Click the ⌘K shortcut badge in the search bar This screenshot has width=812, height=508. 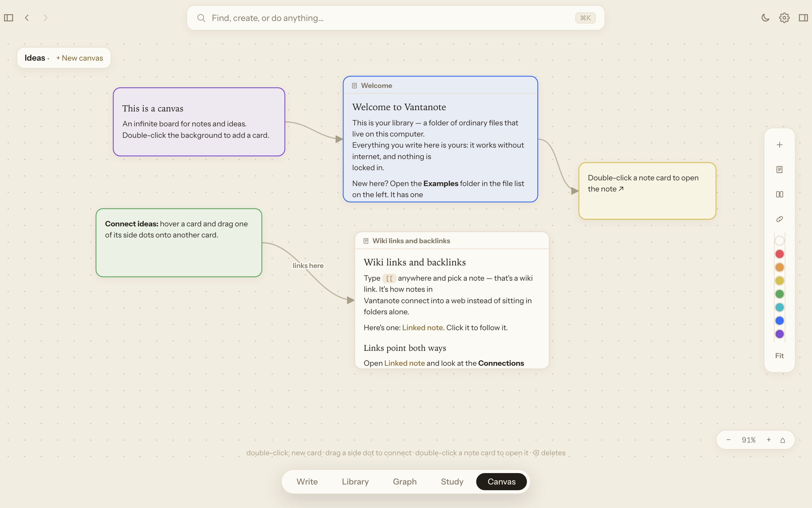[x=585, y=18]
